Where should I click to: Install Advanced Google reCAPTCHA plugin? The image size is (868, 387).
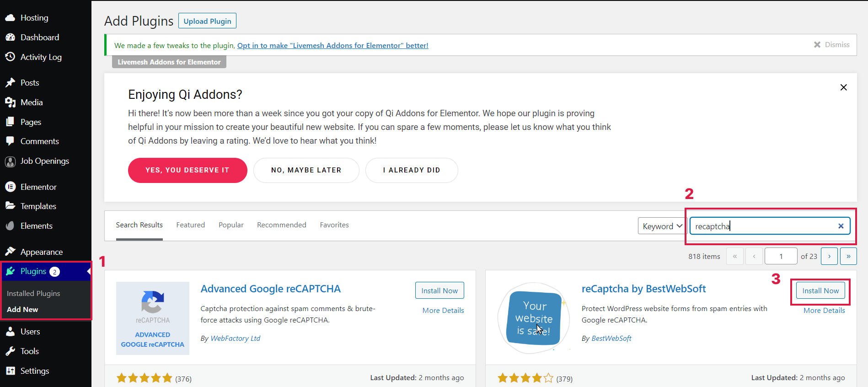pyautogui.click(x=439, y=290)
